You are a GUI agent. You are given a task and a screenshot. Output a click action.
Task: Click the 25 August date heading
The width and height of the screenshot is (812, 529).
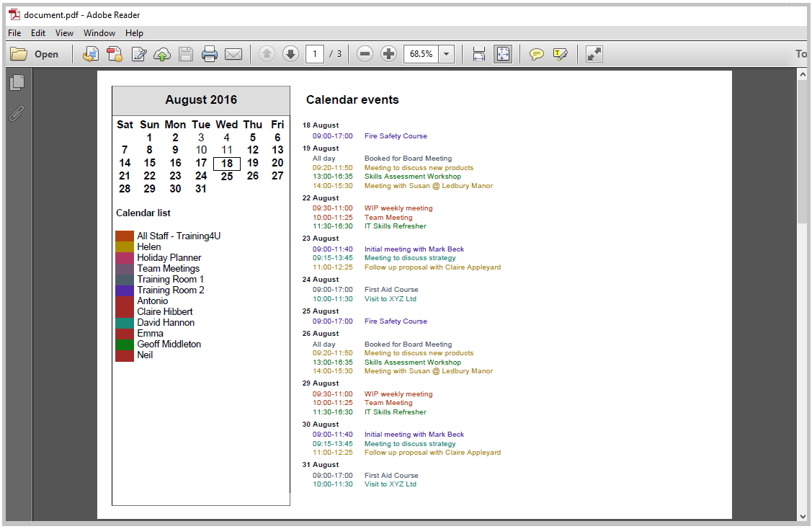point(321,311)
